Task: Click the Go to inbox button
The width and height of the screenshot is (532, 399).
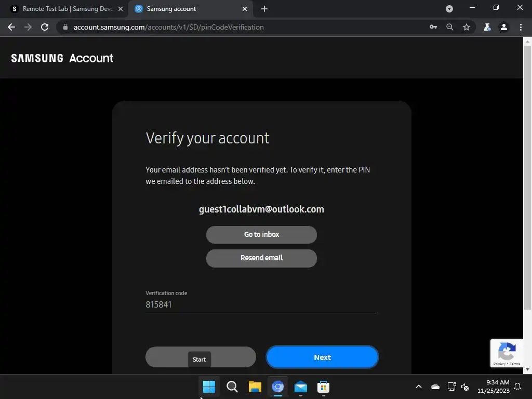Action: click(x=262, y=234)
